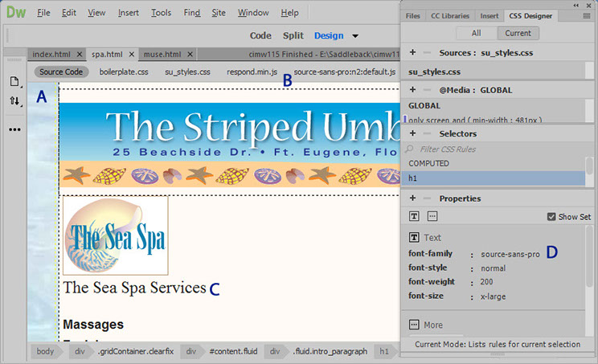Click the Text category icon in Properties toolbar
Viewport: 598px width, 364px height.
coord(415,216)
